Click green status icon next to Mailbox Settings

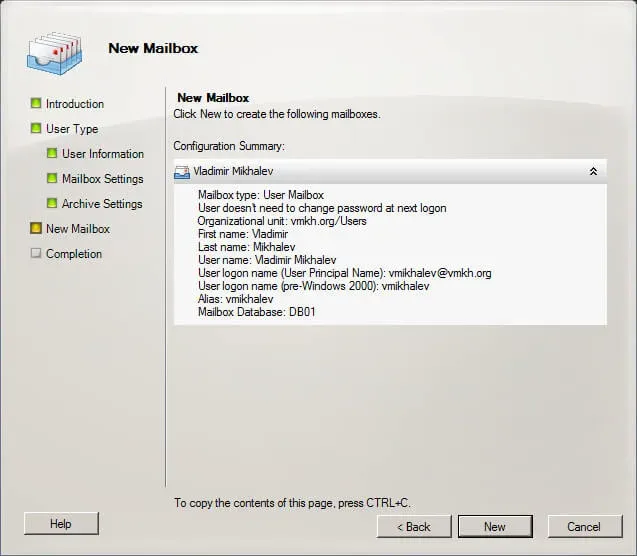click(x=52, y=178)
